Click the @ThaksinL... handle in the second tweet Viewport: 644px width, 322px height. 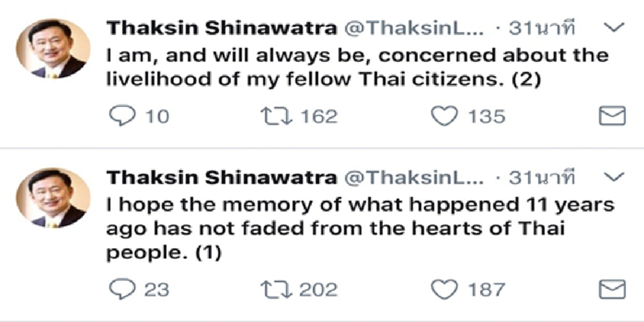(x=413, y=178)
